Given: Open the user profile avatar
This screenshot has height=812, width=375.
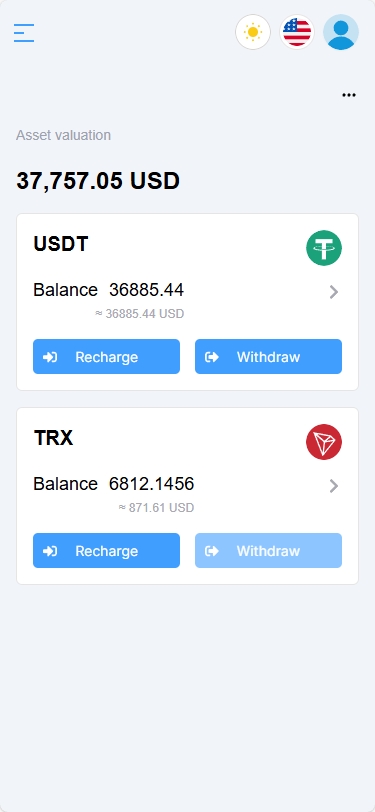Looking at the screenshot, I should [341, 32].
